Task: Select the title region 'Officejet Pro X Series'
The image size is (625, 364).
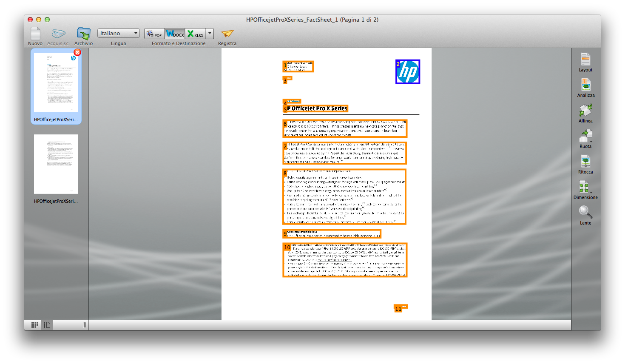Action: pyautogui.click(x=315, y=108)
